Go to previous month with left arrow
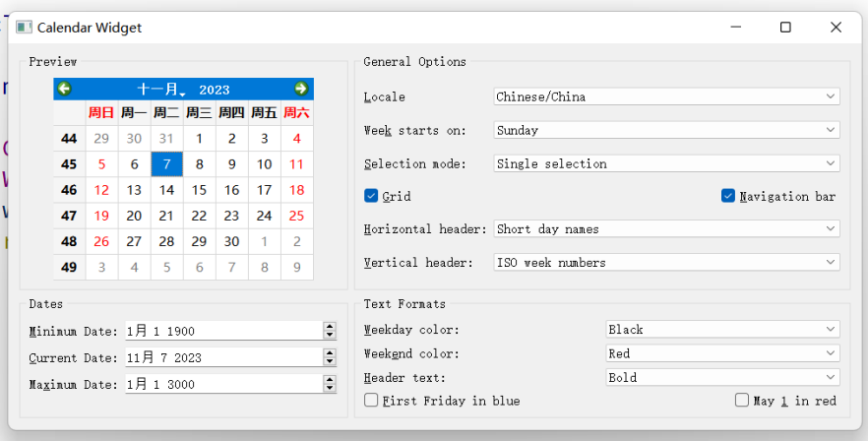 (64, 89)
